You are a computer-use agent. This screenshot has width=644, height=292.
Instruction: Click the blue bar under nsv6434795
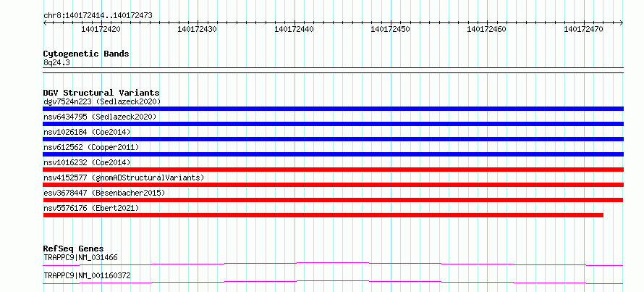pyautogui.click(x=333, y=124)
